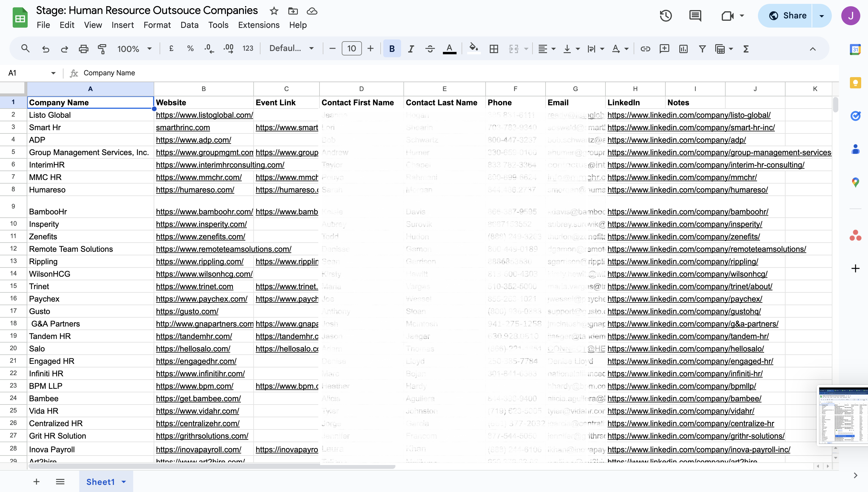The image size is (868, 492).
Task: Open version history clock icon
Action: pyautogui.click(x=665, y=15)
